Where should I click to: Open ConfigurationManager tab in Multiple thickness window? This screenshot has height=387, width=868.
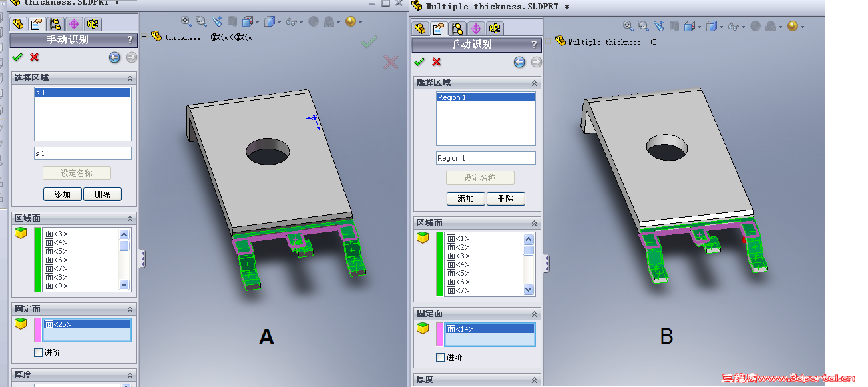(x=457, y=29)
